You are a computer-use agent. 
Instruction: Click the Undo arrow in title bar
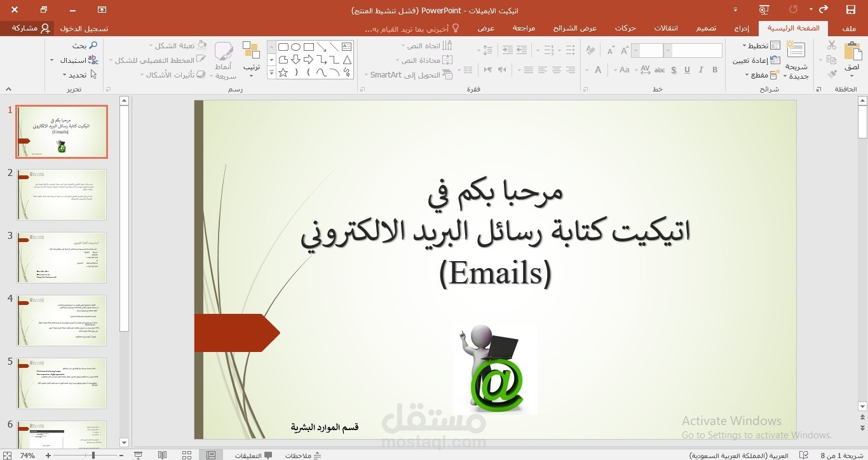click(824, 10)
